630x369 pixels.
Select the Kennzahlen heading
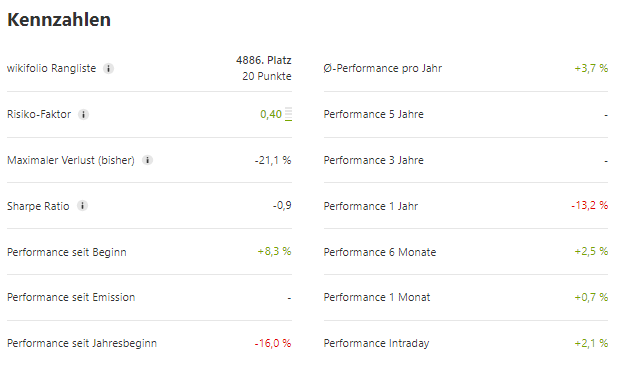59,20
